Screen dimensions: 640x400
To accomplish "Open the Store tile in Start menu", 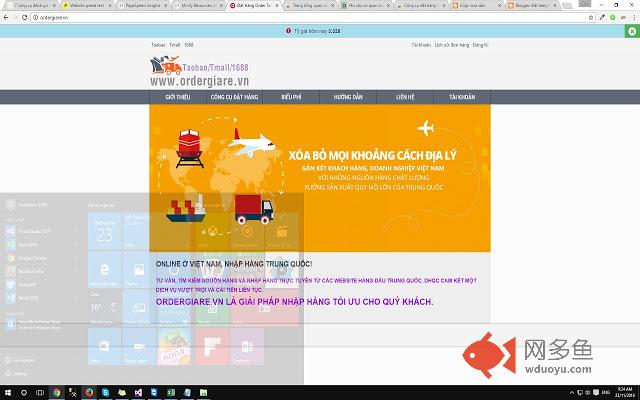I will coord(104,347).
